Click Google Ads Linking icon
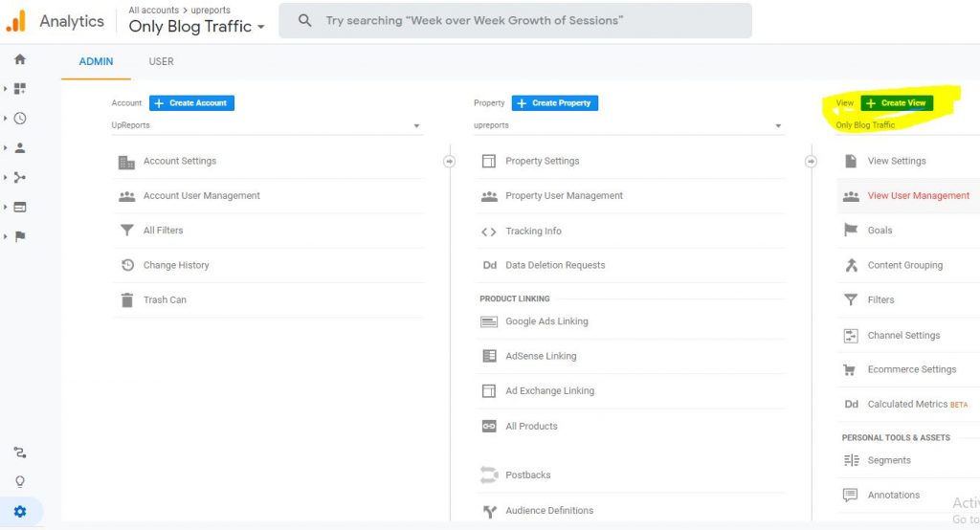The height and width of the screenshot is (530, 980). [x=489, y=321]
